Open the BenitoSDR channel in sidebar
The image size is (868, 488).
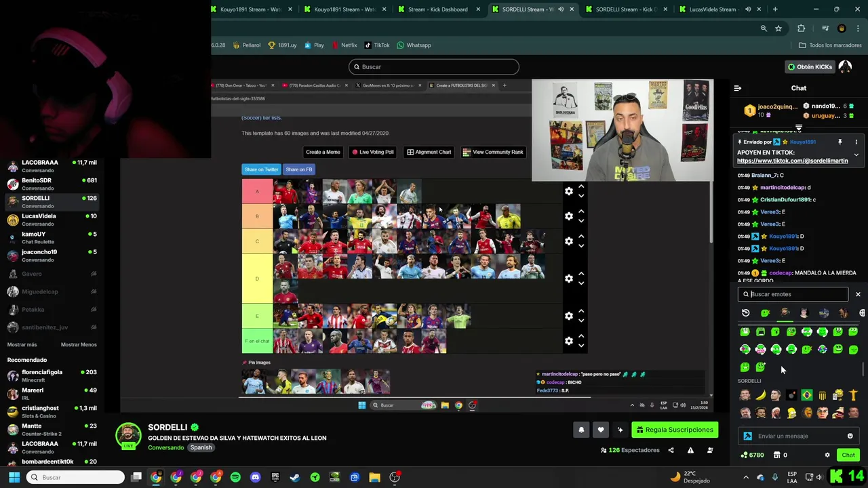click(52, 184)
